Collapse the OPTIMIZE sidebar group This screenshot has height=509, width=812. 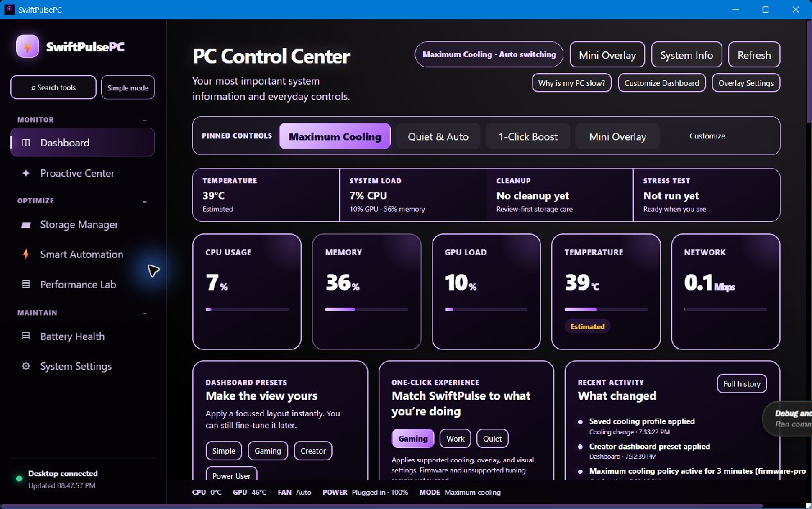[145, 201]
